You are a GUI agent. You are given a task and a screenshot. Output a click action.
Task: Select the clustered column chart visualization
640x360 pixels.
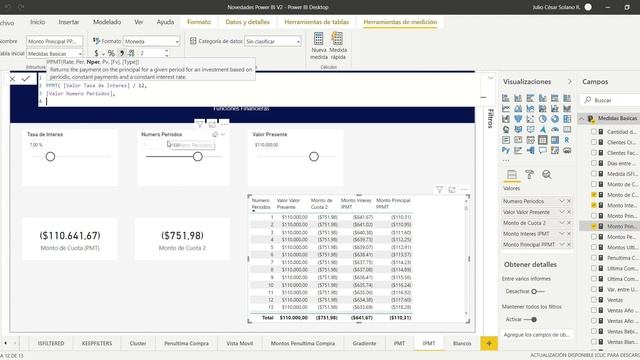[x=542, y=98]
